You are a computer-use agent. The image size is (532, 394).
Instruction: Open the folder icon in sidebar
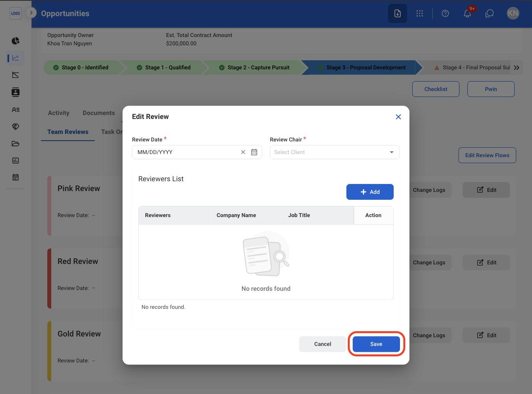click(16, 144)
